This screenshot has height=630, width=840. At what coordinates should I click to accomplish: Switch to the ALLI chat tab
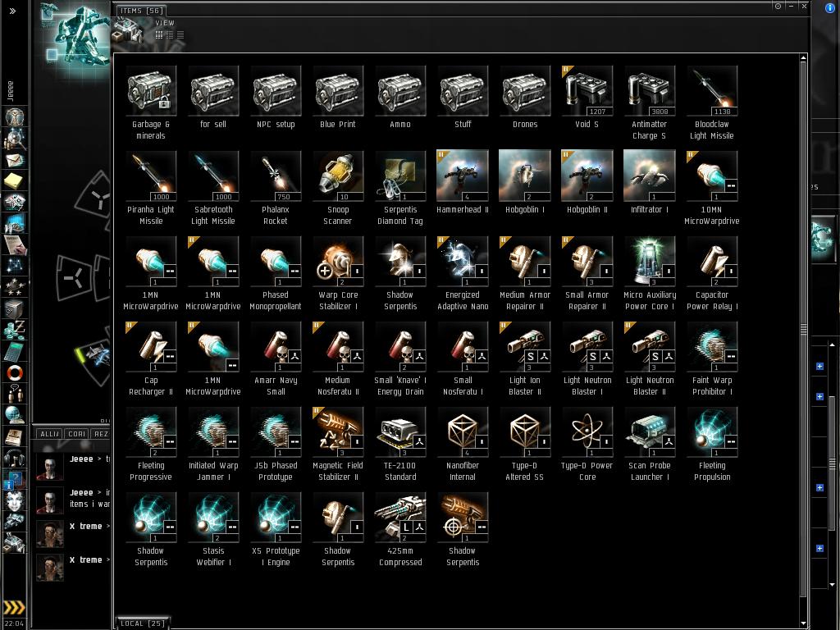[x=50, y=433]
